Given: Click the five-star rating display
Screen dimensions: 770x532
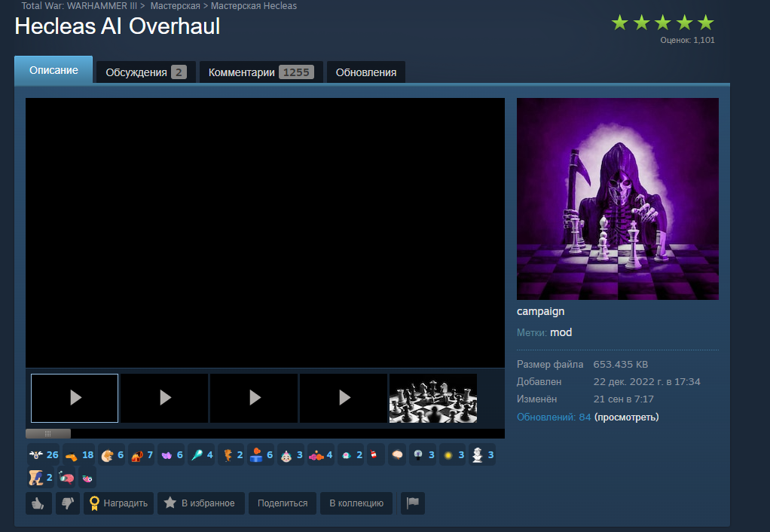Looking at the screenshot, I should pyautogui.click(x=662, y=23).
